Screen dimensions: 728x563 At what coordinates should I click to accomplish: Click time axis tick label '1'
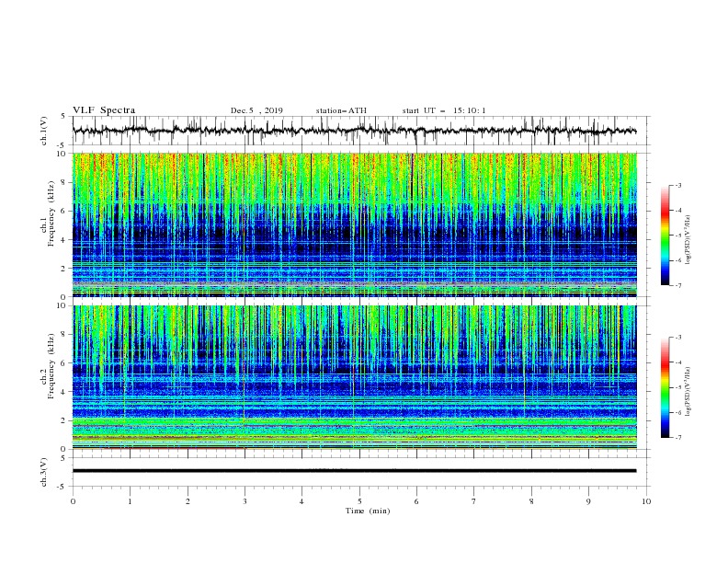tap(130, 501)
